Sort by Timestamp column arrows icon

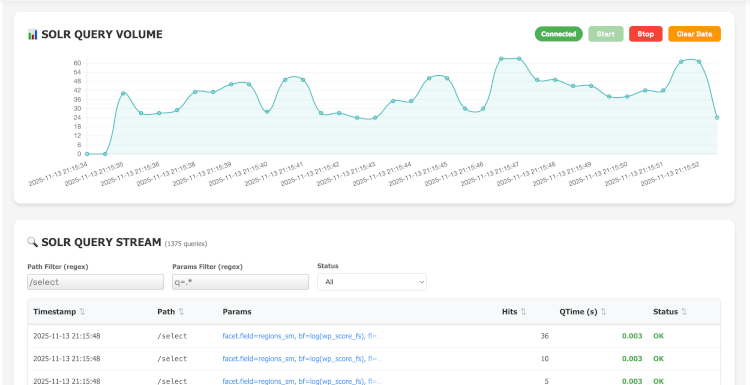82,312
